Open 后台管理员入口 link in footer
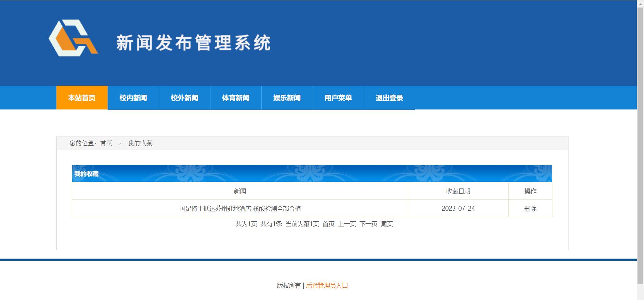 click(327, 286)
